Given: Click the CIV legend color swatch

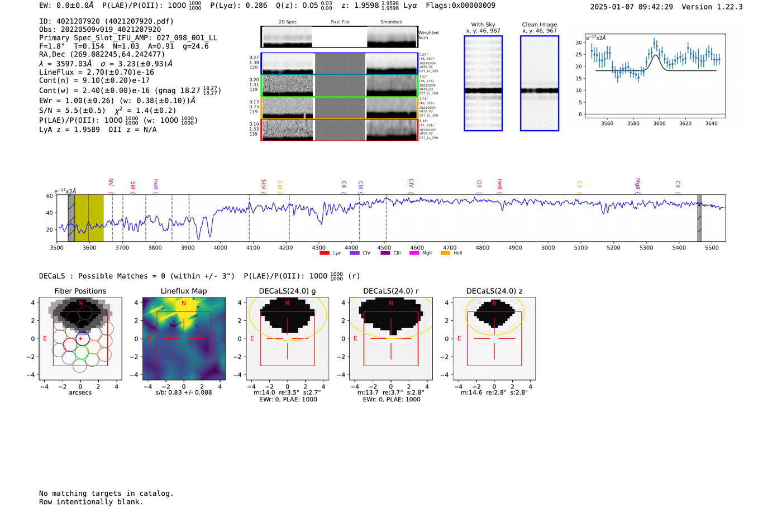Looking at the screenshot, I should 354,253.
